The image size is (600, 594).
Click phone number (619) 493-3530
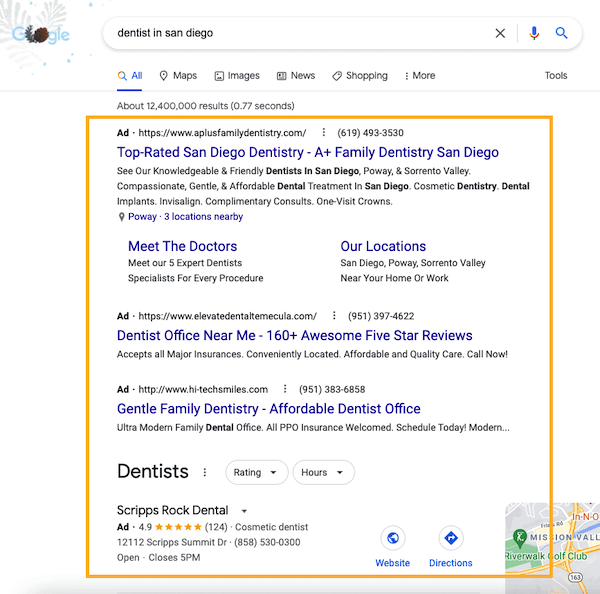[x=370, y=133]
